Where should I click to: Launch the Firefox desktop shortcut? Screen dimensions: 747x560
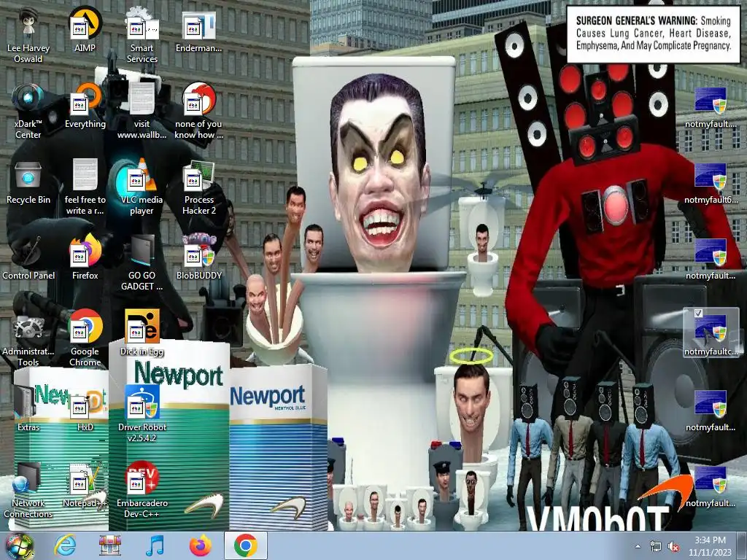85,257
